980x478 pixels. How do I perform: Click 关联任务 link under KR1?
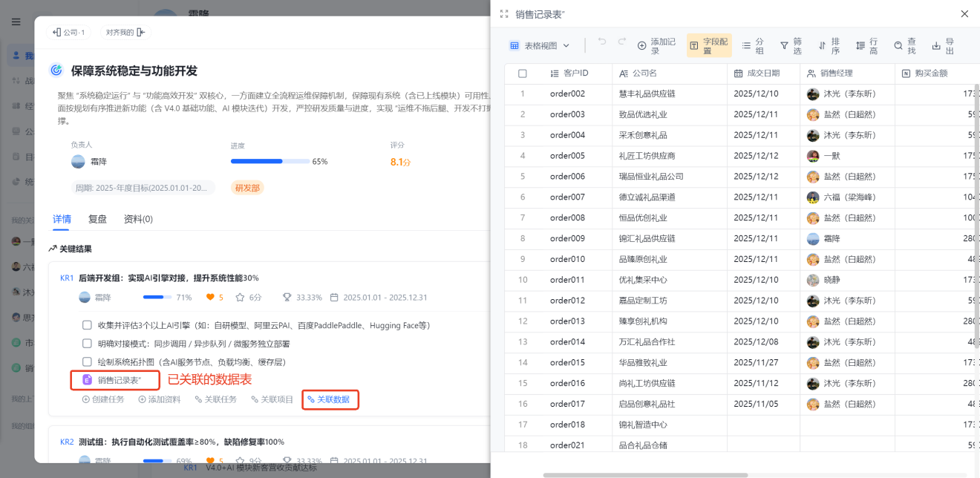click(216, 399)
